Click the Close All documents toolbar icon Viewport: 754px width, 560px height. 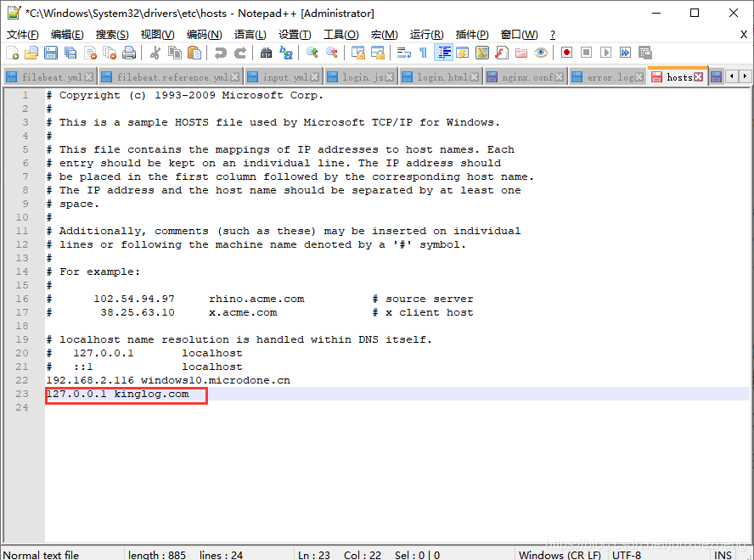pyautogui.click(x=110, y=53)
